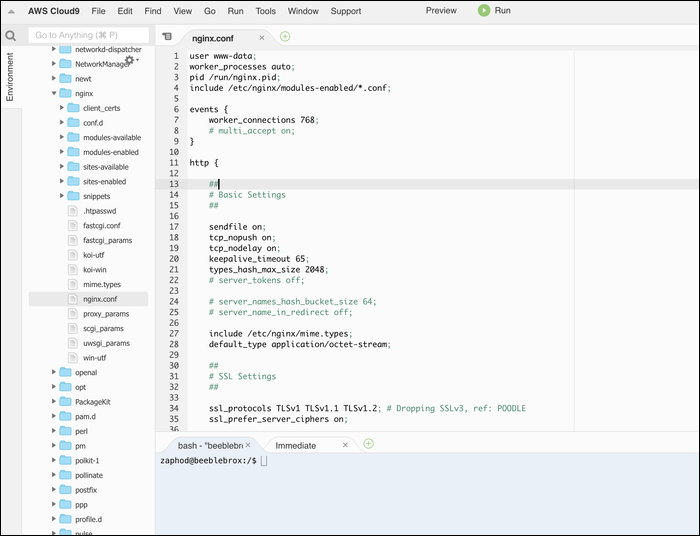This screenshot has height=536, width=700.
Task: Switch to the nginx.conf tab
Action: click(x=213, y=38)
